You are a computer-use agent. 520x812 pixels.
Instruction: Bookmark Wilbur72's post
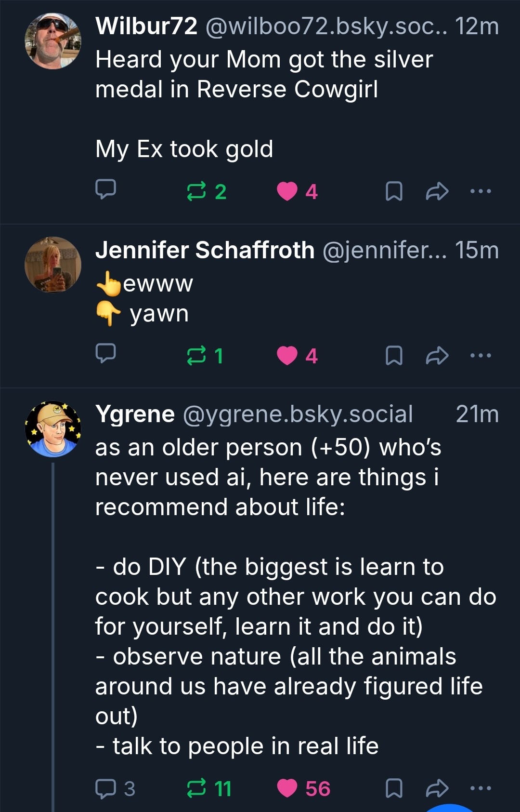coord(394,191)
